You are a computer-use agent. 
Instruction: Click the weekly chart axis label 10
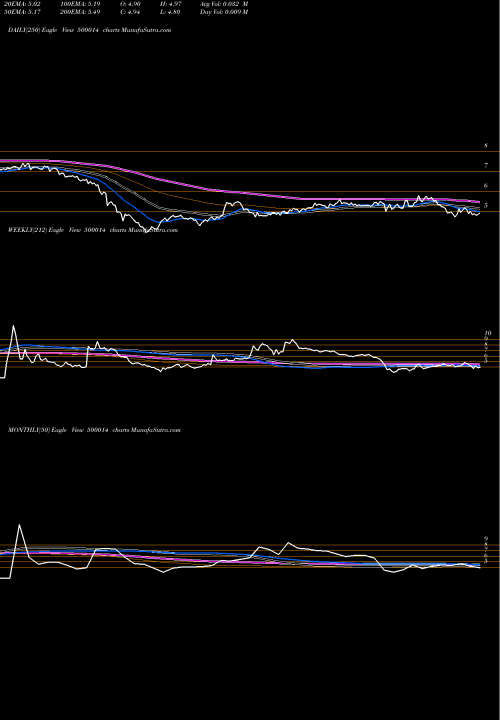[x=488, y=333]
